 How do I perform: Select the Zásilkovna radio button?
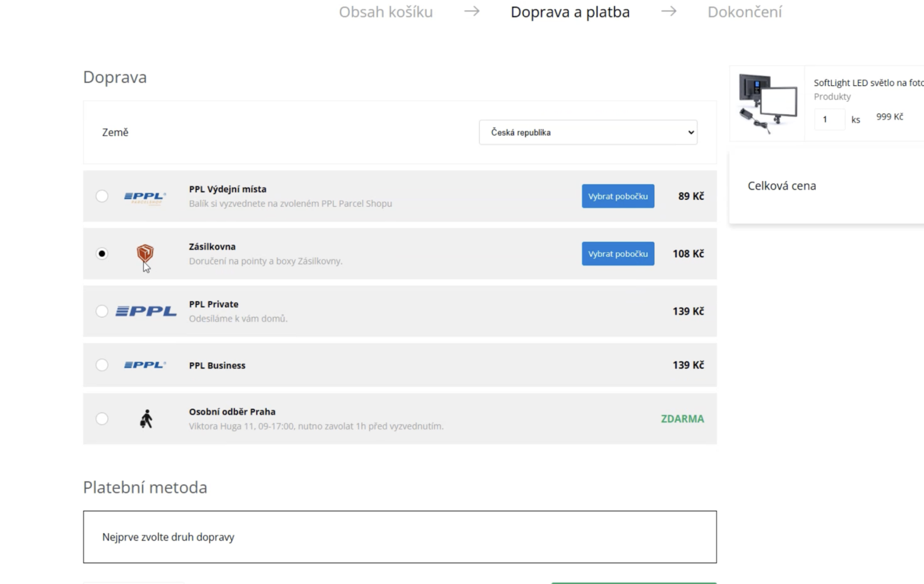pos(102,254)
